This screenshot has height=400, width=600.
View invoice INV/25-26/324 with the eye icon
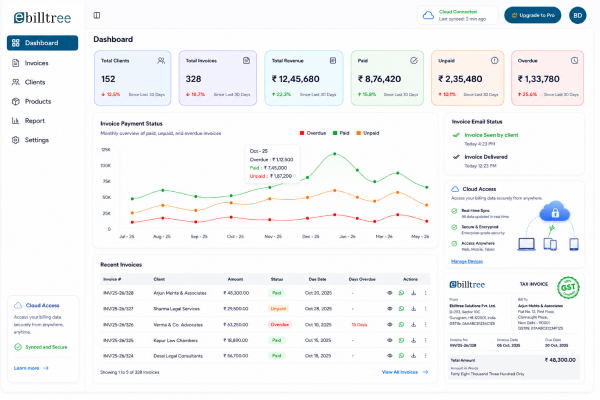[390, 356]
